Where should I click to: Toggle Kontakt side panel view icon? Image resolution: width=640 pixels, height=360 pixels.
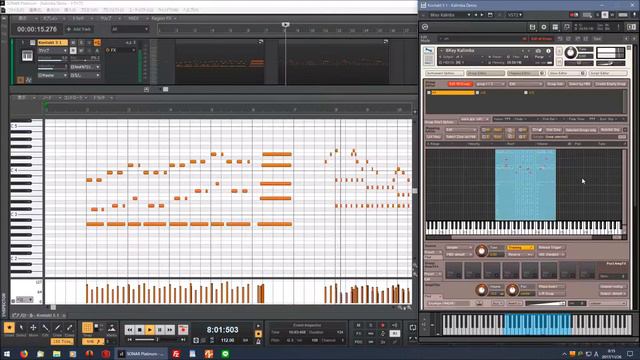tap(631, 27)
